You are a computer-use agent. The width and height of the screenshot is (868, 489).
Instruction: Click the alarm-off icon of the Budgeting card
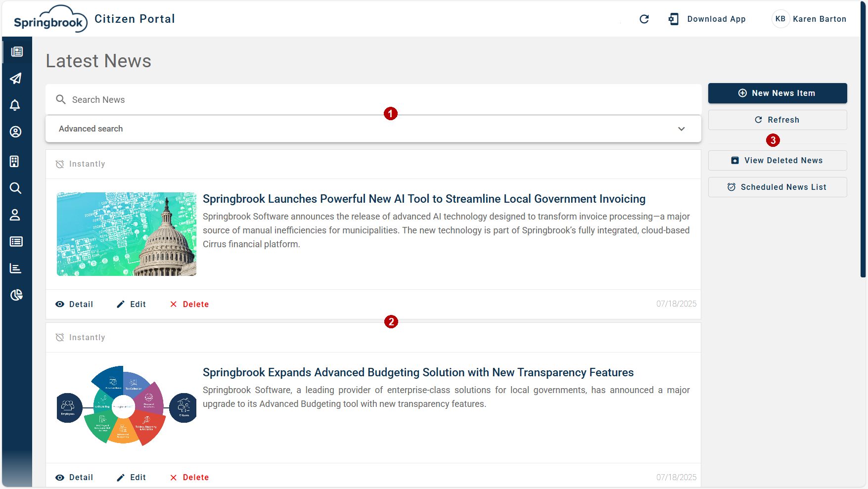60,337
